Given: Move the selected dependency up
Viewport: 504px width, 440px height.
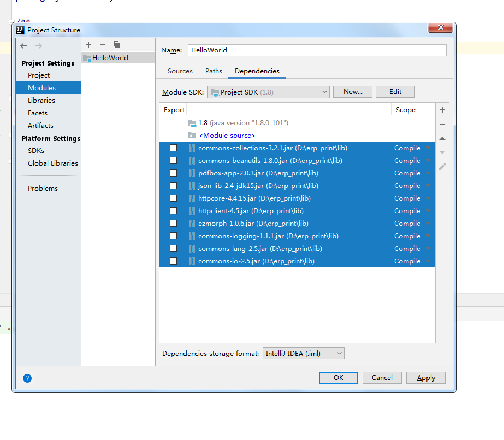Looking at the screenshot, I should 442,138.
